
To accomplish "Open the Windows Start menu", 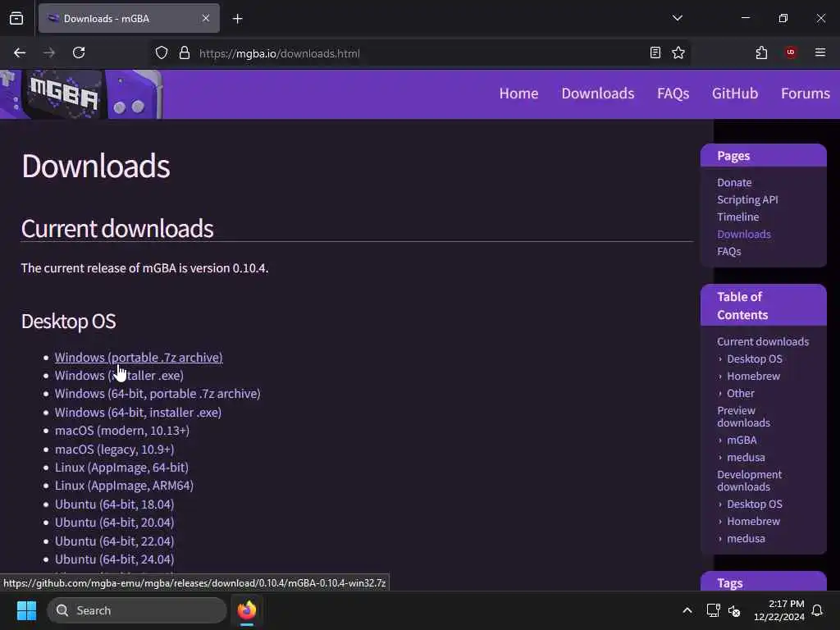I will point(26,610).
